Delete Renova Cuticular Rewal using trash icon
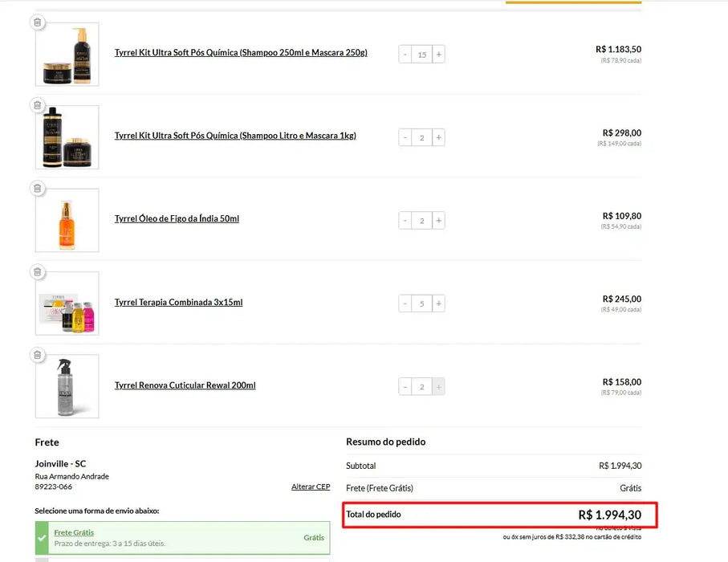Image resolution: width=728 pixels, height=562 pixels. point(38,355)
